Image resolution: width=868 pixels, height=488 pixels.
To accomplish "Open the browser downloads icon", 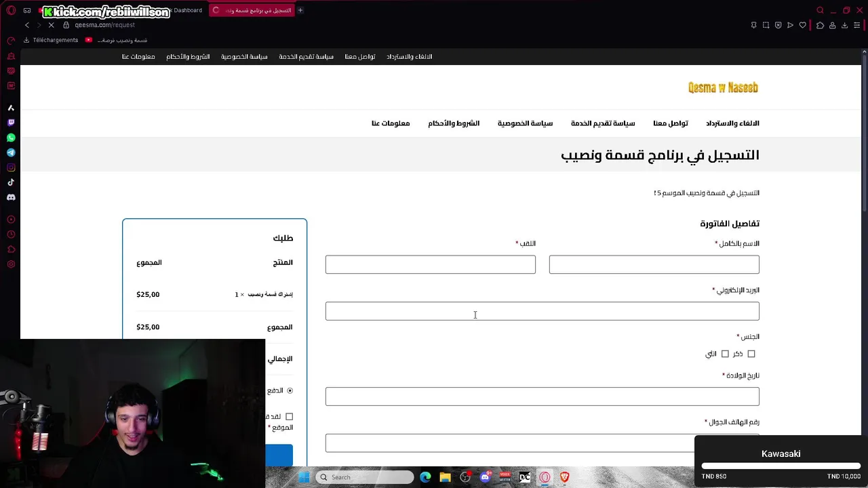I will coord(844,25).
